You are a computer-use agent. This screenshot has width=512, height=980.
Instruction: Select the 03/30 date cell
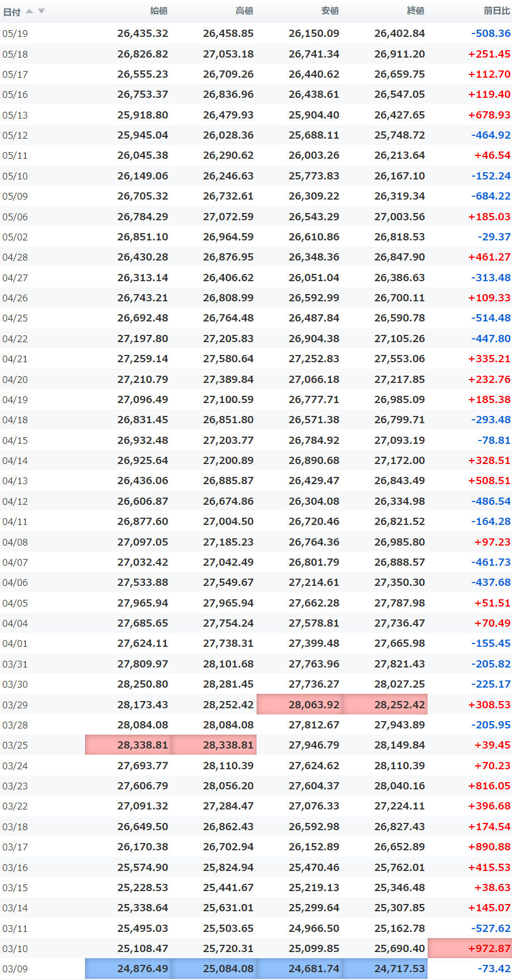(x=15, y=684)
